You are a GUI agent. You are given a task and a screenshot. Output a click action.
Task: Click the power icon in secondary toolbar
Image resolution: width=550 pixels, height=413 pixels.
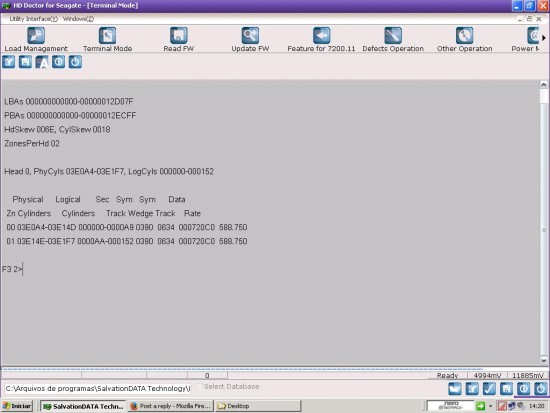click(x=75, y=62)
